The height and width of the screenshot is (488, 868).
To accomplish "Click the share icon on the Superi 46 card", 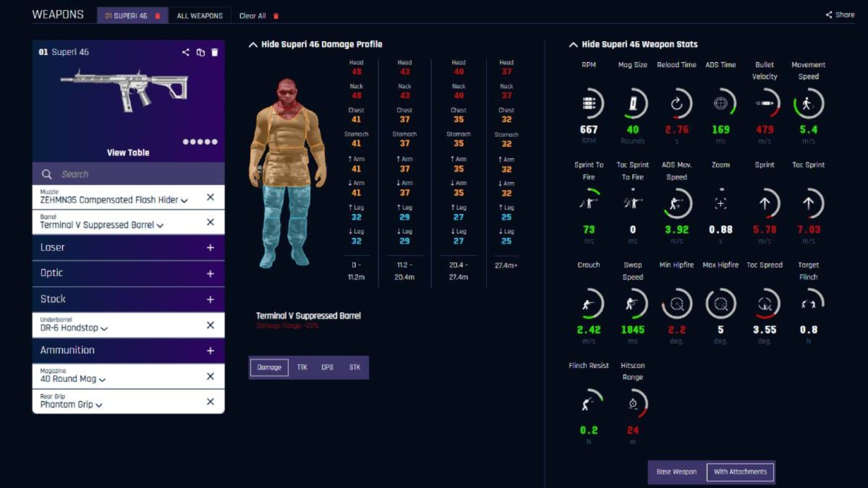I will (x=186, y=52).
